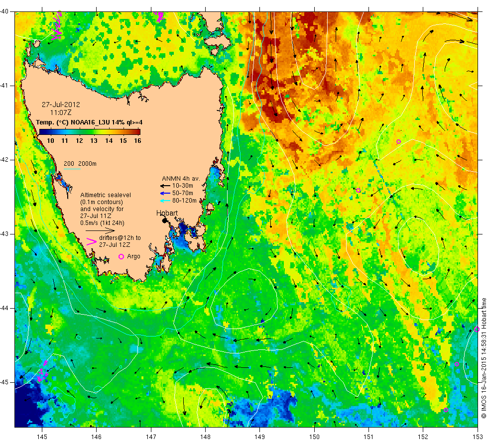Image resolution: width=488 pixels, height=448 pixels.
Task: Select Argo float marker near 152.4E, 45.4S
Action: click(446, 410)
